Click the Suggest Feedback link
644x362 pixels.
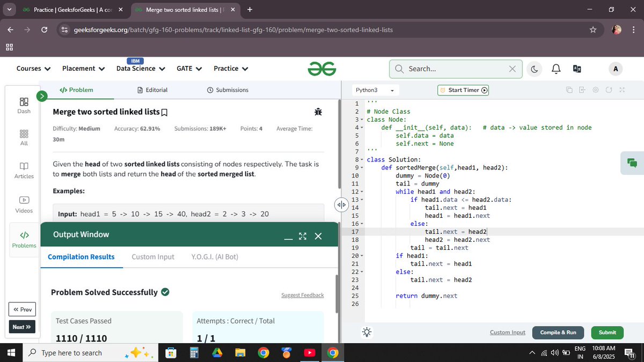pyautogui.click(x=302, y=295)
